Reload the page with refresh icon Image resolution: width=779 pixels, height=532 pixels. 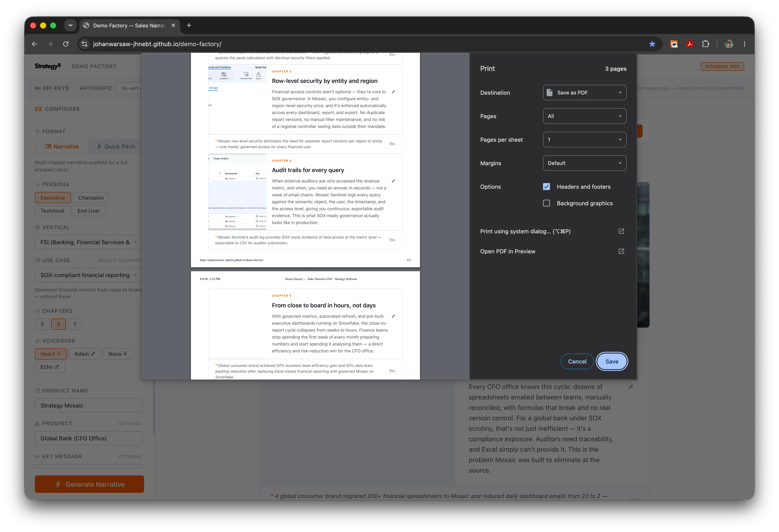[66, 44]
